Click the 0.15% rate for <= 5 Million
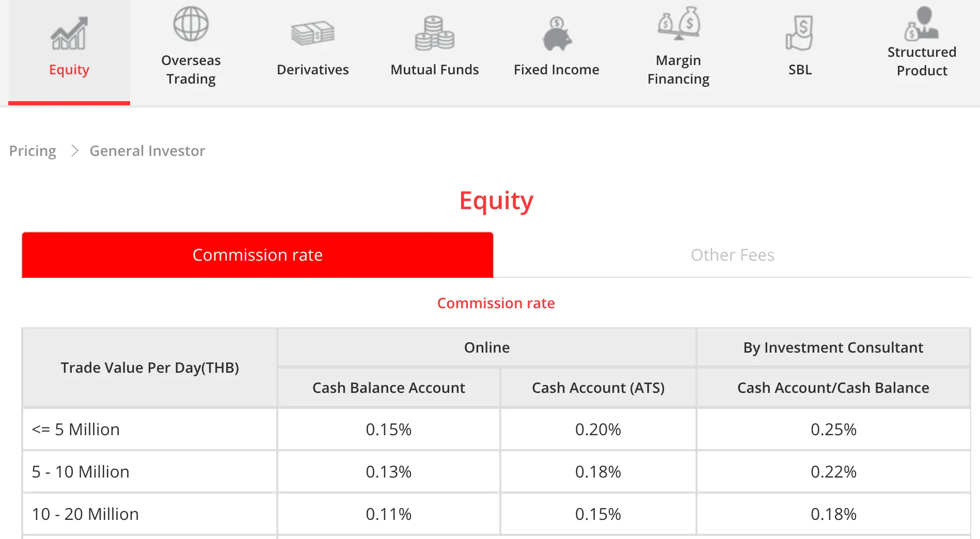 [x=388, y=430]
